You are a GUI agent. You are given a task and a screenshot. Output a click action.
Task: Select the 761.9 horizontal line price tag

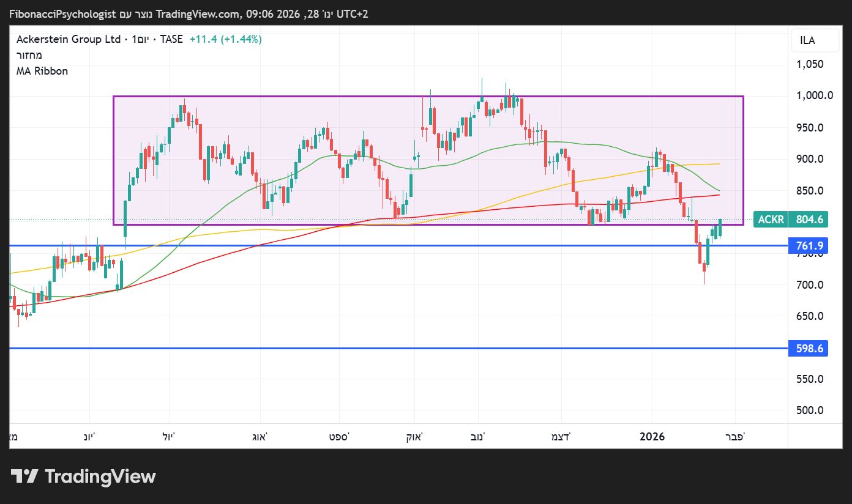(808, 246)
